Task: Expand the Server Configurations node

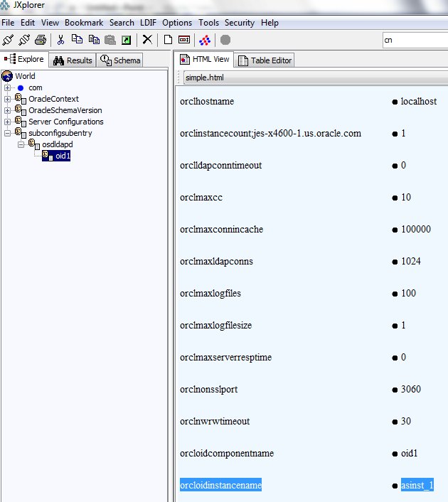Action: (7, 122)
